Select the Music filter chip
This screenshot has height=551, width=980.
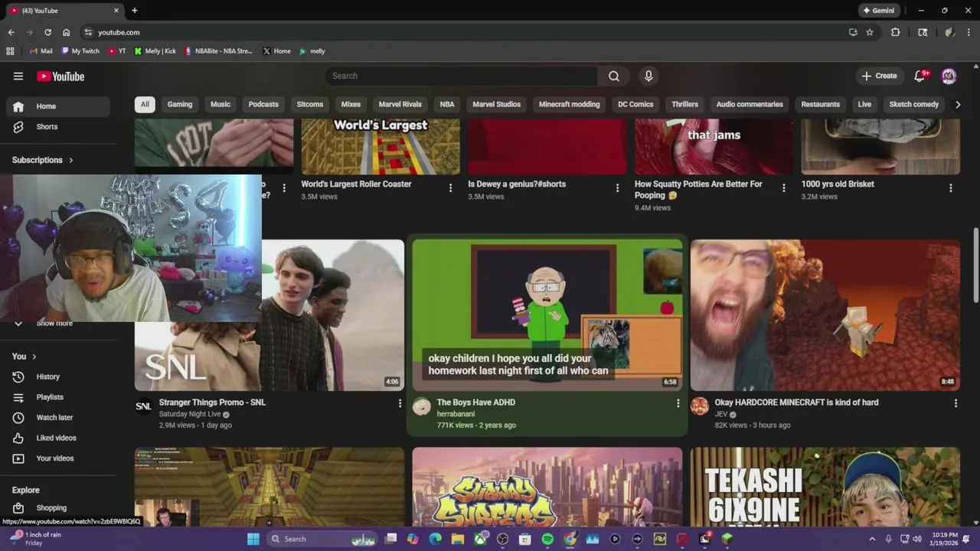point(220,104)
